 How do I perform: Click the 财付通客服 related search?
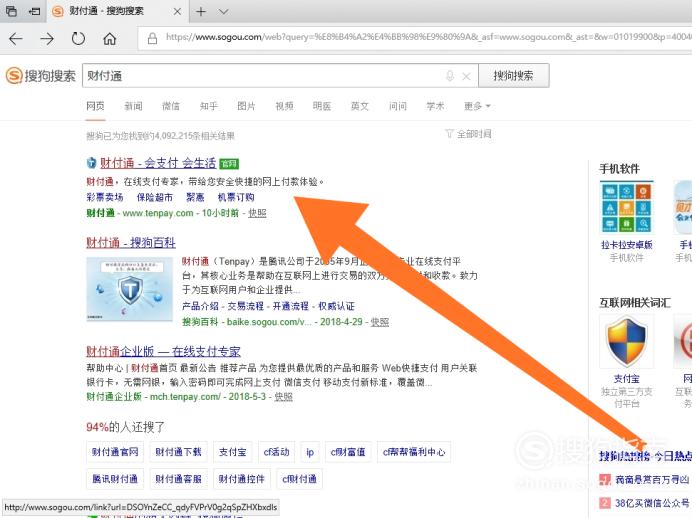[x=178, y=479]
